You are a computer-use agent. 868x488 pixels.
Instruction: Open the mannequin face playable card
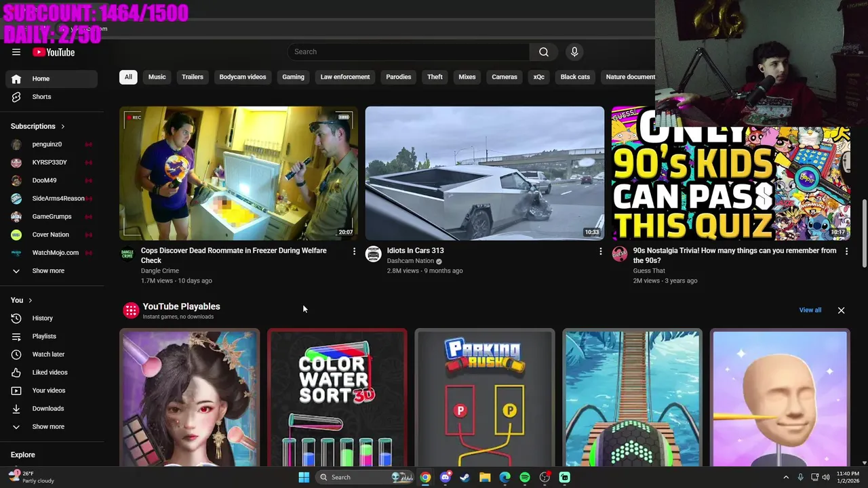click(x=780, y=398)
